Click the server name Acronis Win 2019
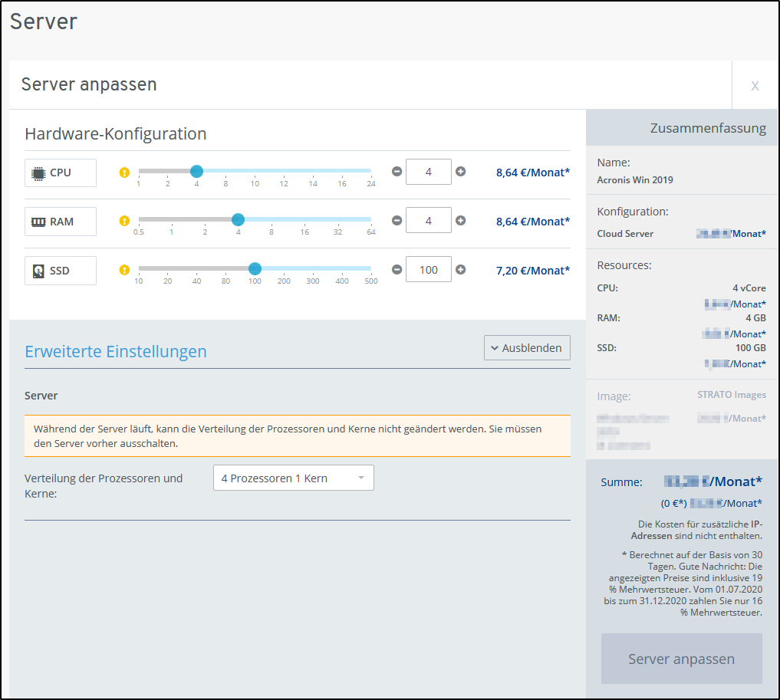 coord(635,180)
